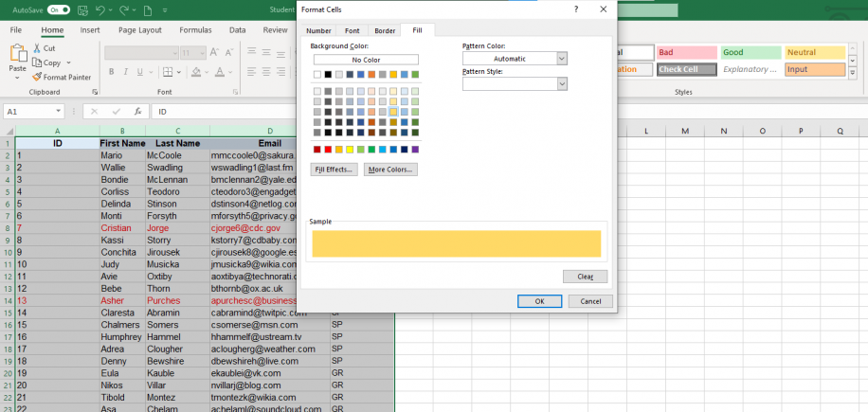Switch to the Insert ribbon tab

[x=90, y=30]
